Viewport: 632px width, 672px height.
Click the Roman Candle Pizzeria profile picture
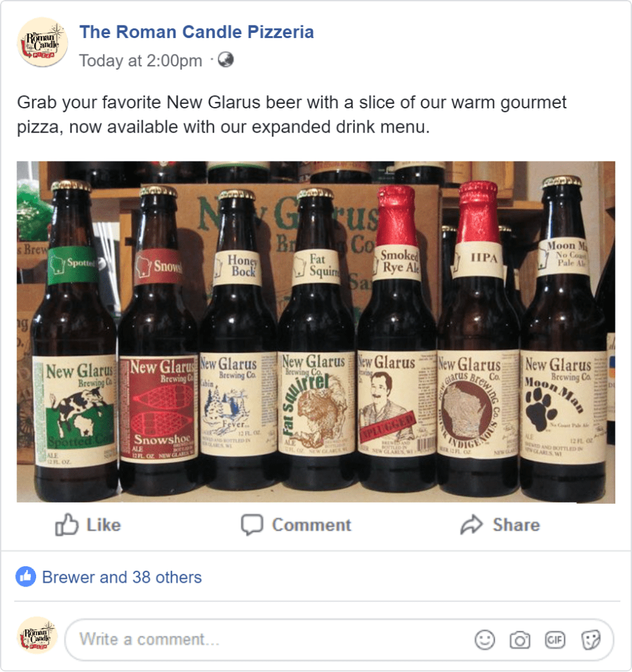coord(42,42)
